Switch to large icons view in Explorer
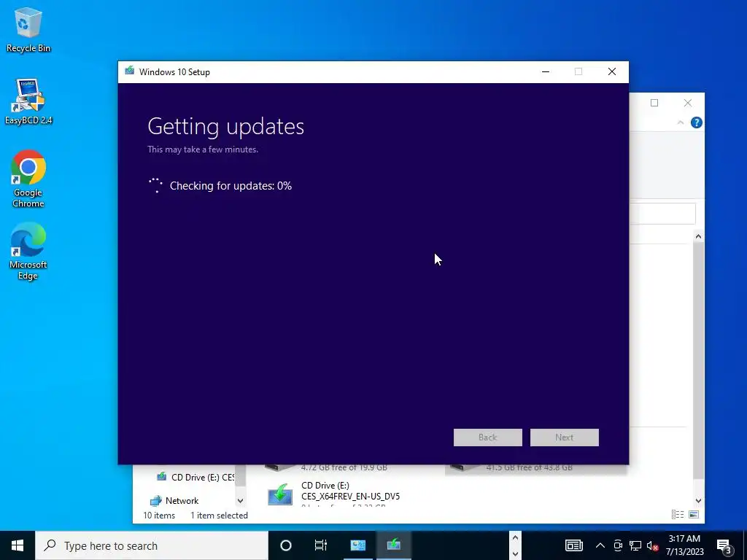The image size is (747, 560). (x=694, y=514)
